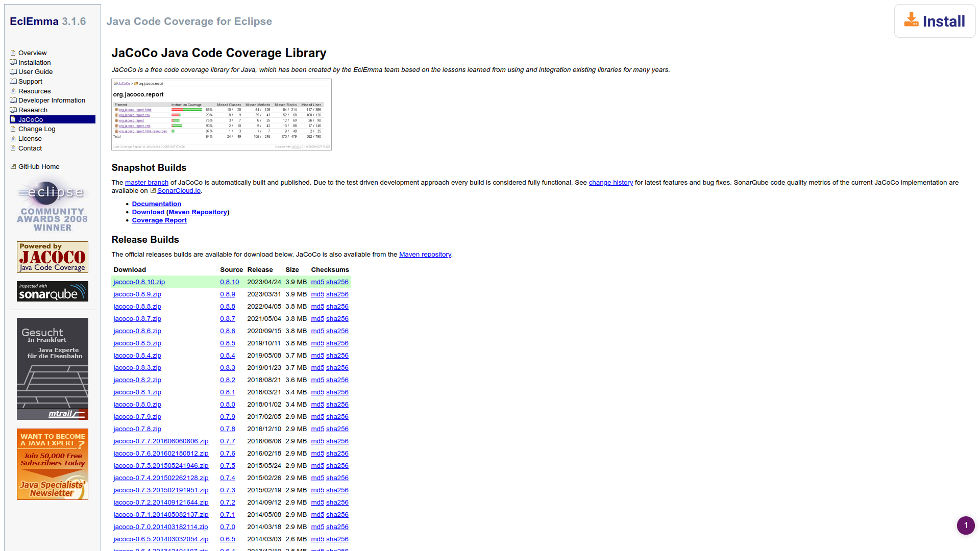Click the Eclipse Community Awards 2008 badge

(52, 205)
